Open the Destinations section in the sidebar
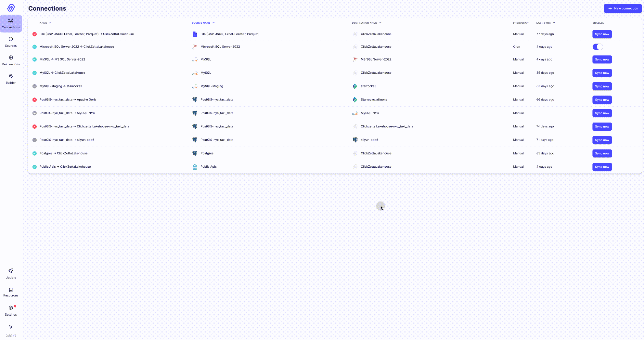This screenshot has width=644, height=340. click(x=11, y=60)
